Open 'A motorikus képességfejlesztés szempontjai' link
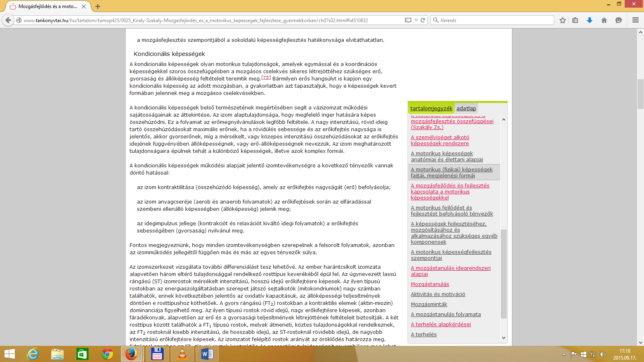Image resolution: width=644 pixels, height=362 pixels. point(451,255)
